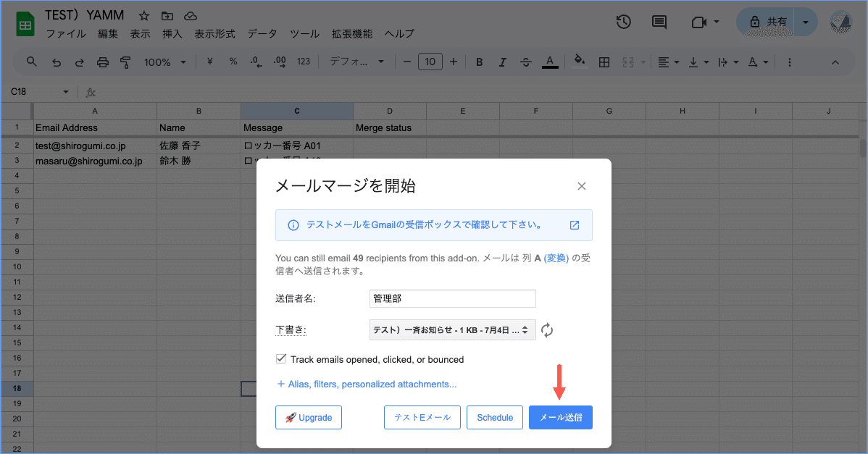Open the Name box cell dropdown
868x454 pixels.
[66, 92]
